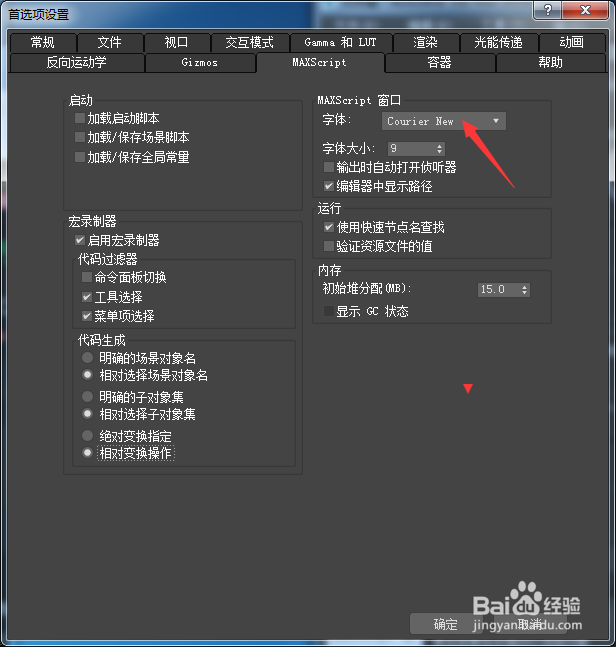Open the 字体 Courier New dropdown
Viewport: 616px width, 647px height.
pos(444,121)
